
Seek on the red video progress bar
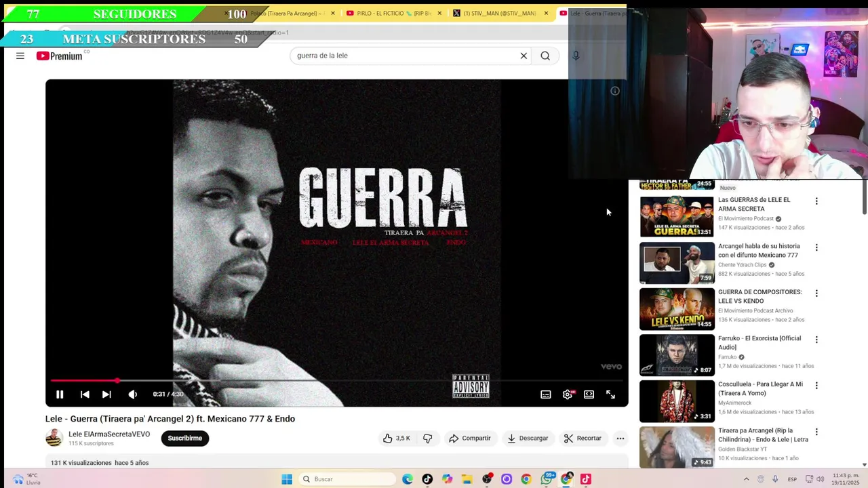click(337, 381)
